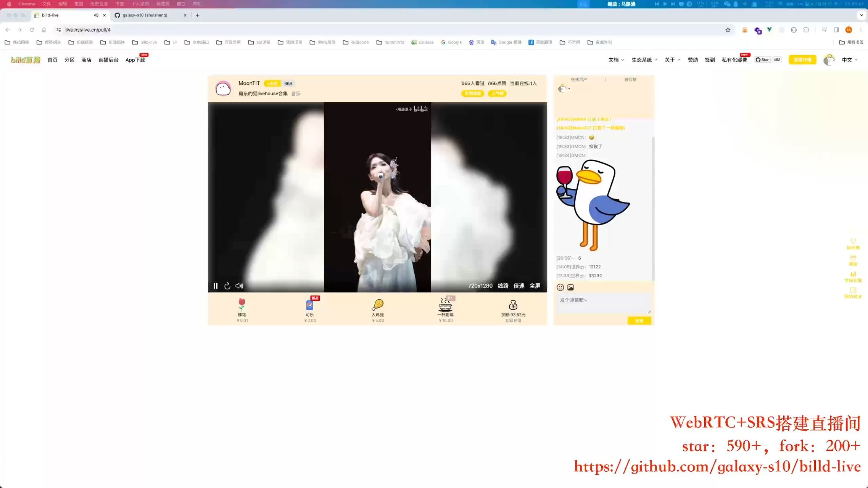Follow streamer MoonTIT via the +关注 button

coord(272,83)
